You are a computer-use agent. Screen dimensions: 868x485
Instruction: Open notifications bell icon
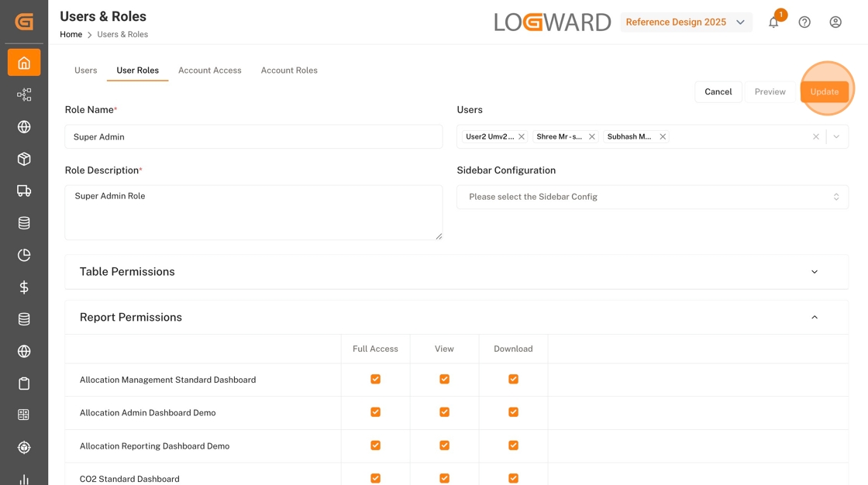click(773, 22)
